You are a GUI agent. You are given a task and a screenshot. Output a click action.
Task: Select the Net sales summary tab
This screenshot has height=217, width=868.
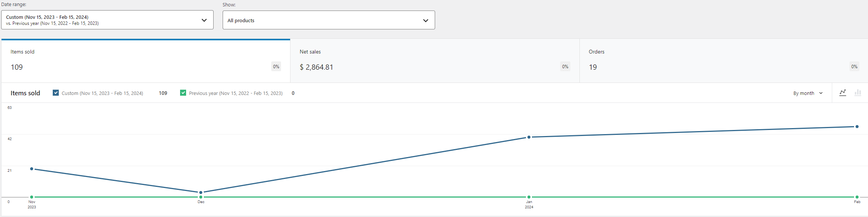tap(435, 61)
